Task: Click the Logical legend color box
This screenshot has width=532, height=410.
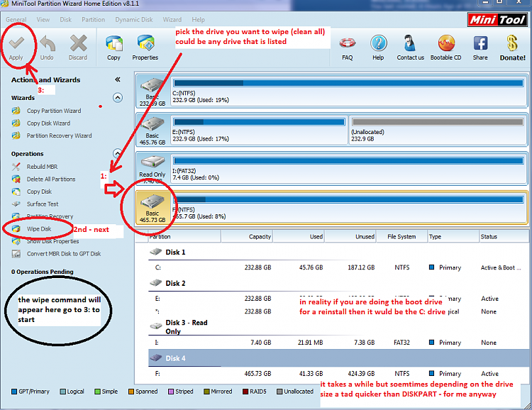Action: (x=62, y=392)
